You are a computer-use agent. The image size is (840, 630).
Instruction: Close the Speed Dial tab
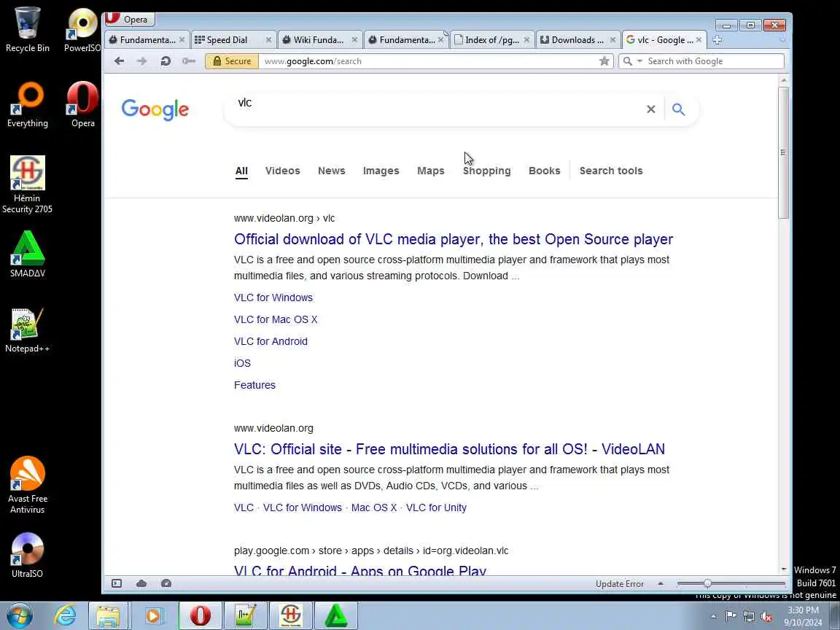(268, 40)
